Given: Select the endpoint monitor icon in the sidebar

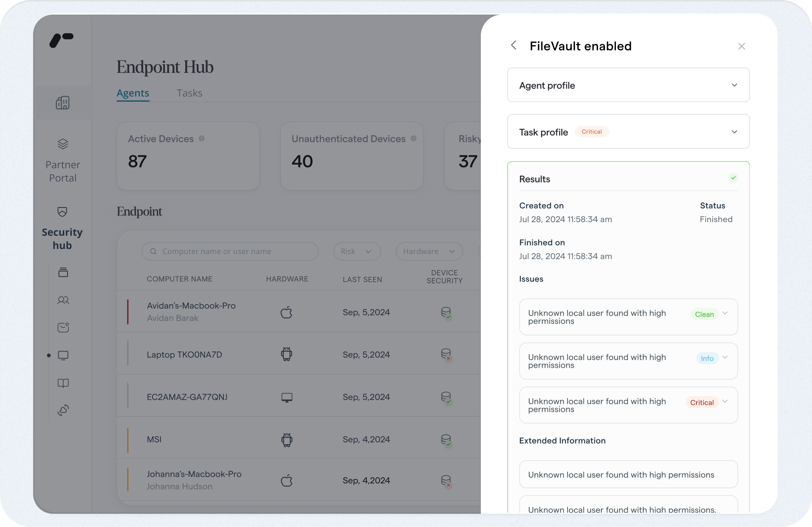Looking at the screenshot, I should click(x=63, y=356).
